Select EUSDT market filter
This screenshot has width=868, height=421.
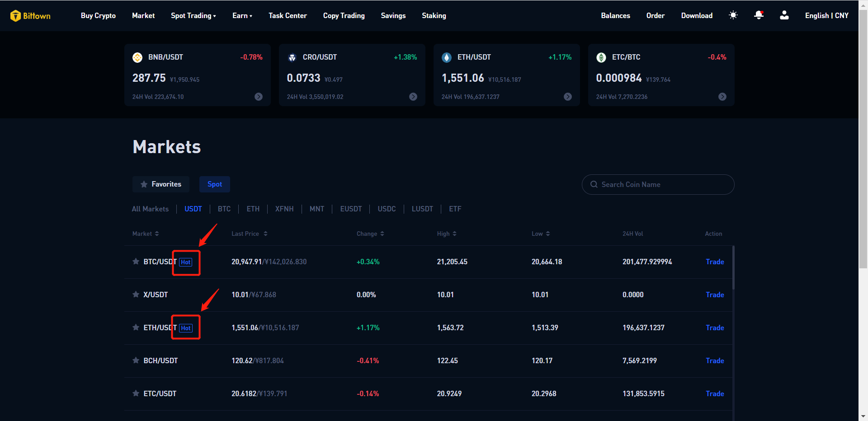coord(351,209)
